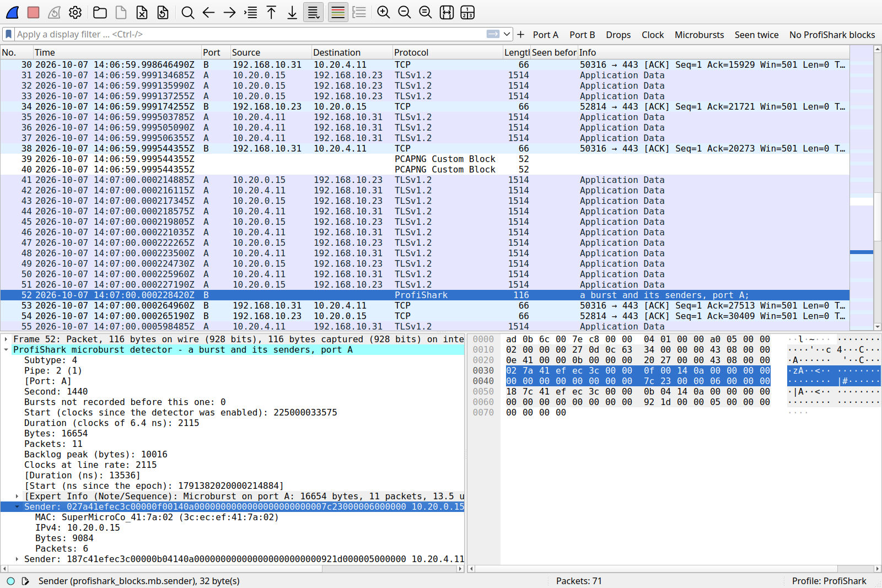
Task: Restart the current capture
Action: [54, 12]
